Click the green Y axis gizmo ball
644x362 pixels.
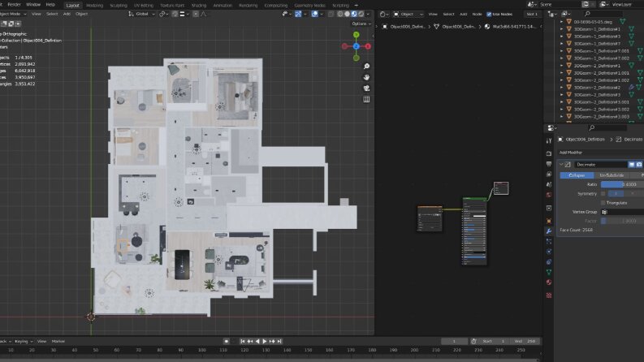[x=356, y=35]
